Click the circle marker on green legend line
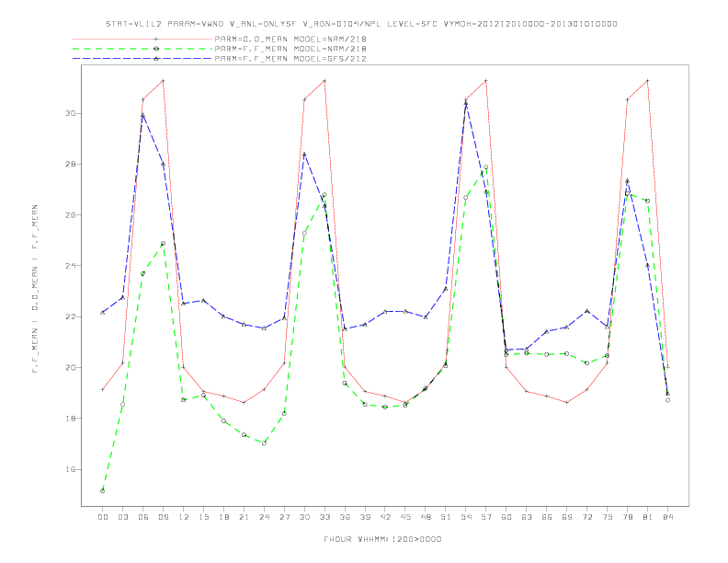The width and height of the screenshot is (728, 563). coord(156,49)
